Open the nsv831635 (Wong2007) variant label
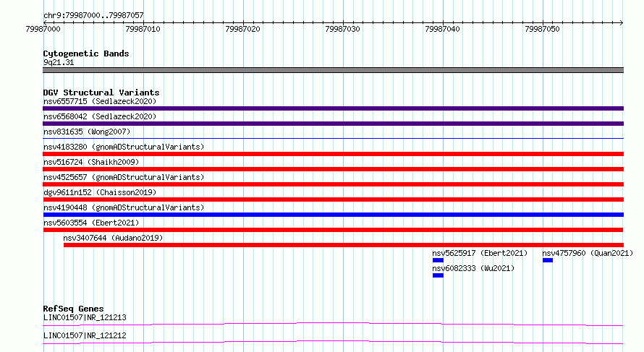 (x=87, y=132)
